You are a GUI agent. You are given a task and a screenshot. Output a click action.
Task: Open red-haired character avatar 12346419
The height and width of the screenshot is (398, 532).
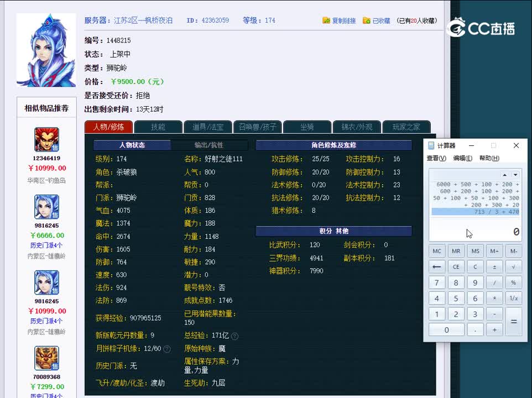46,139
